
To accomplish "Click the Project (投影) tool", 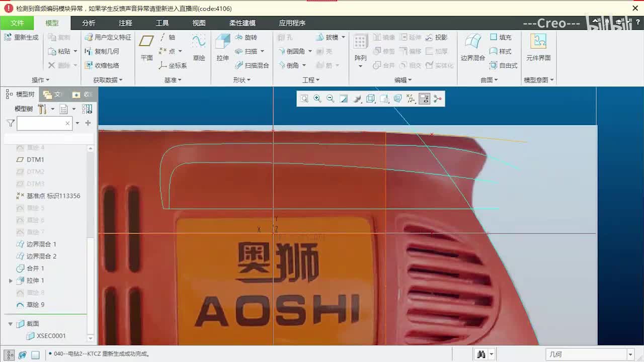I will pyautogui.click(x=436, y=37).
